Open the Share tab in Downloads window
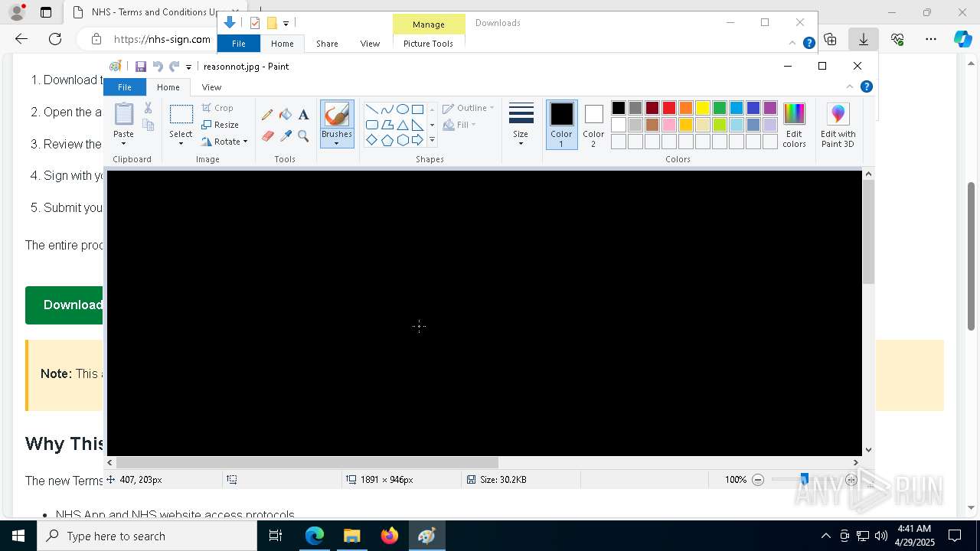This screenshot has height=551, width=980. click(327, 44)
